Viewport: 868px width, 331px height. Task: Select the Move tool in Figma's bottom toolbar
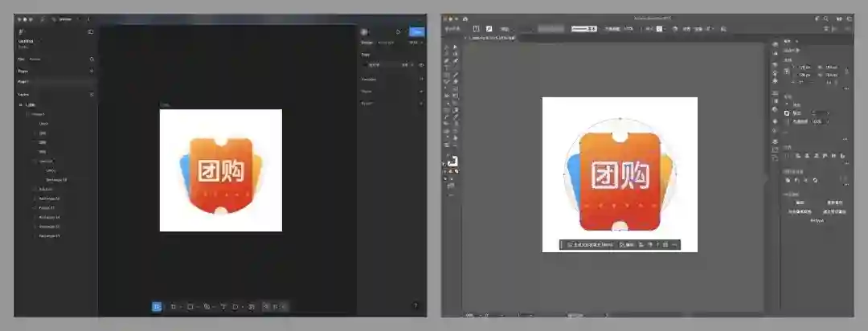(157, 307)
